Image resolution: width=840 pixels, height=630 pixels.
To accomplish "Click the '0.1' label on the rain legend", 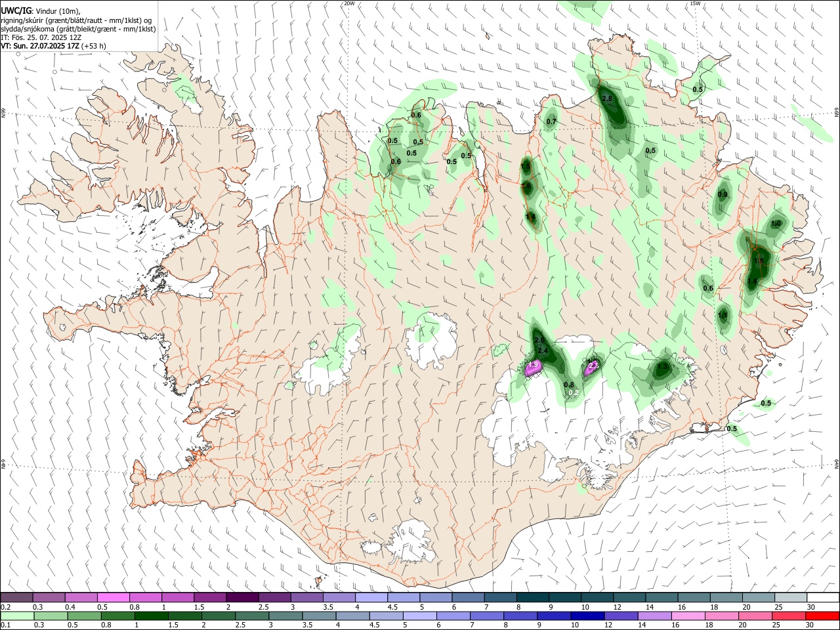I will 5,625.
